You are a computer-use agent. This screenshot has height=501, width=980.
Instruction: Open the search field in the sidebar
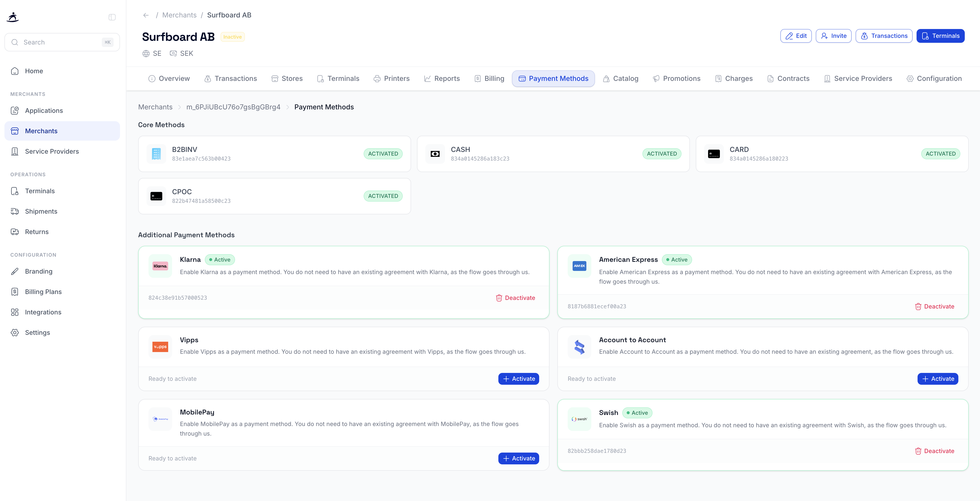[x=62, y=42]
